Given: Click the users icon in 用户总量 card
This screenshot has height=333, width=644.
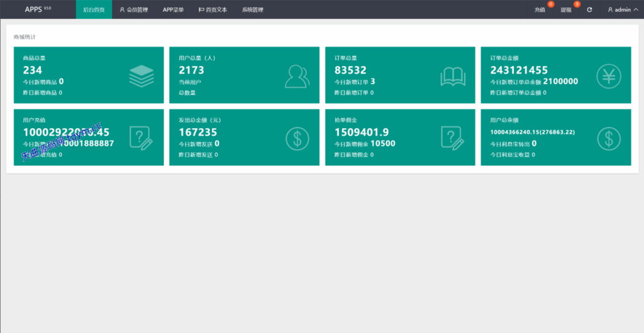Looking at the screenshot, I should coord(297,76).
